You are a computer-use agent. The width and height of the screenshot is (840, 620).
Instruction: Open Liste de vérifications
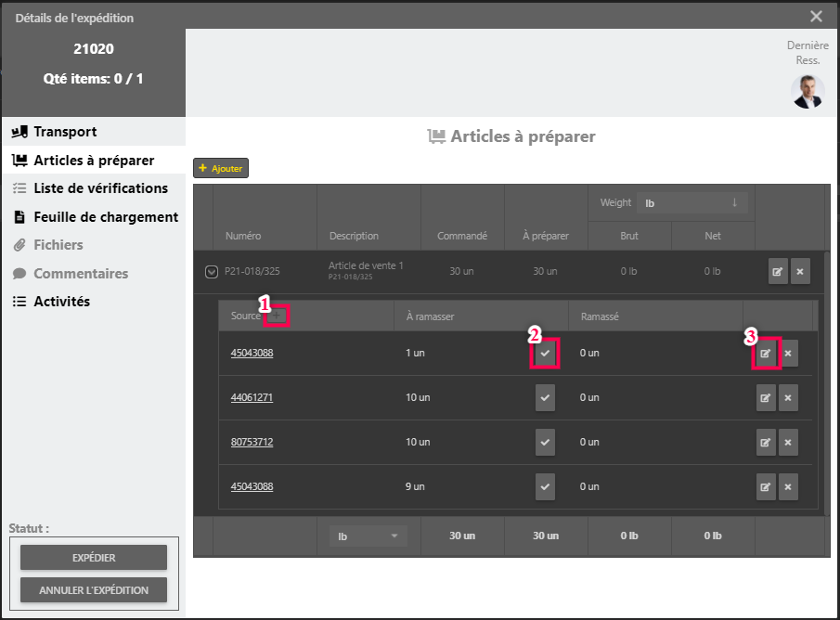pyautogui.click(x=94, y=188)
